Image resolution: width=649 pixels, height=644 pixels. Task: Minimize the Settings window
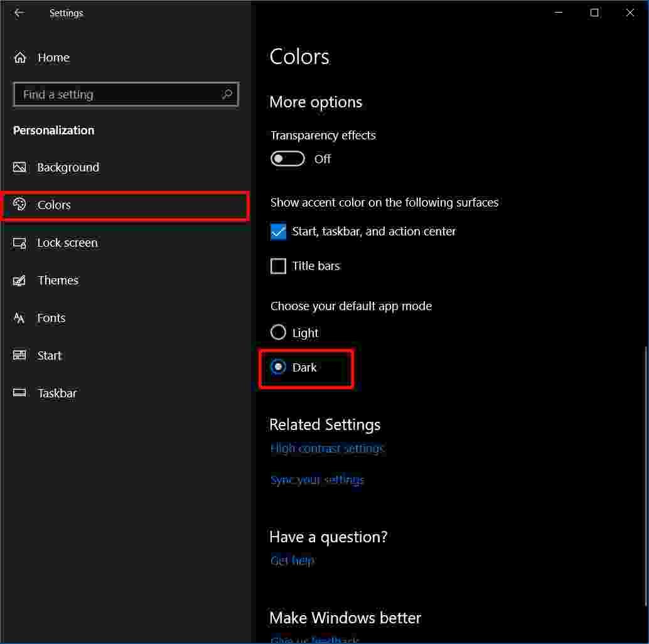coord(559,13)
